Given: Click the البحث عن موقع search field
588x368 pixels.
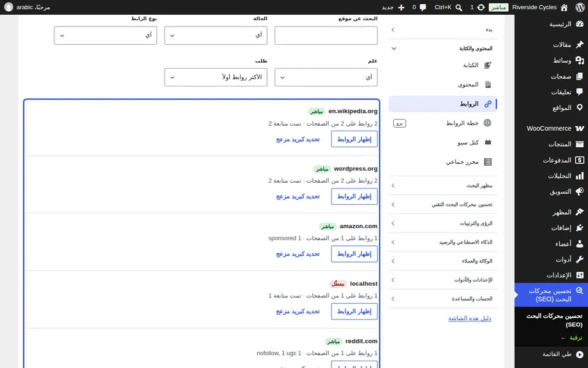Looking at the screenshot, I should pyautogui.click(x=326, y=36).
